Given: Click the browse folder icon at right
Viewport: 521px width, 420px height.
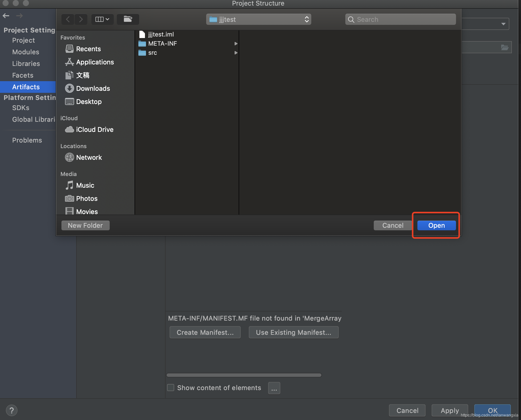Looking at the screenshot, I should click(x=504, y=47).
